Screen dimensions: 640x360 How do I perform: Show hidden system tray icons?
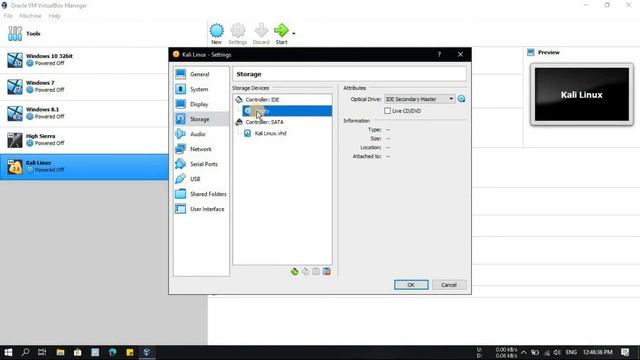tap(524, 352)
